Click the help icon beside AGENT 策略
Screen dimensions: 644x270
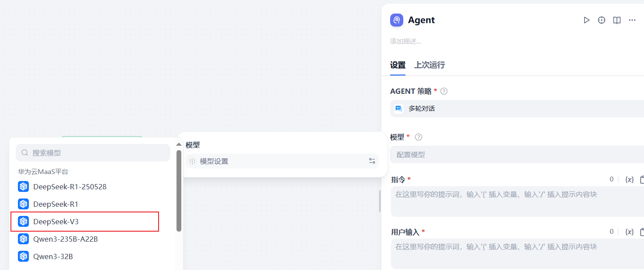pos(444,91)
